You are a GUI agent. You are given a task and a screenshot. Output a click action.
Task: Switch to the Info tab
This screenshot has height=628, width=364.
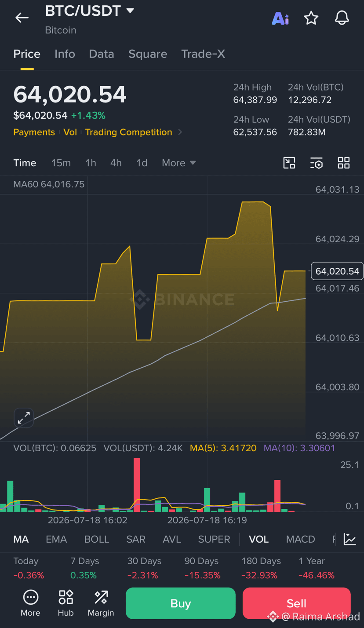coord(65,54)
